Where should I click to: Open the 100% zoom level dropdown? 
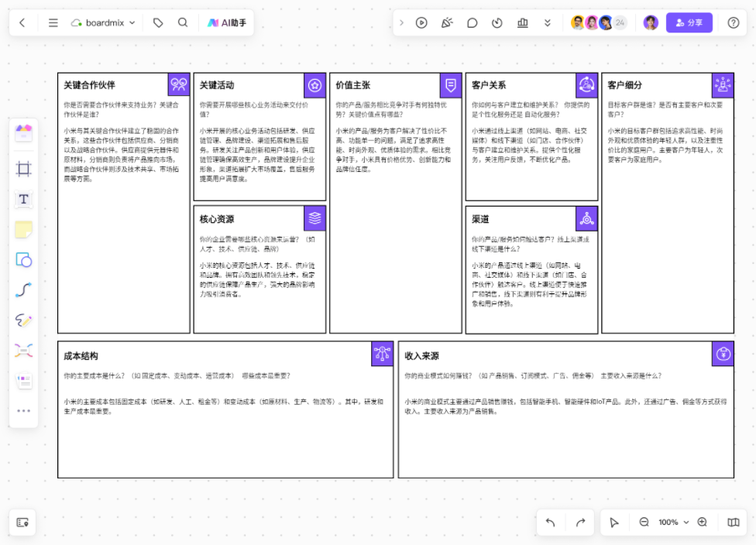(x=674, y=523)
